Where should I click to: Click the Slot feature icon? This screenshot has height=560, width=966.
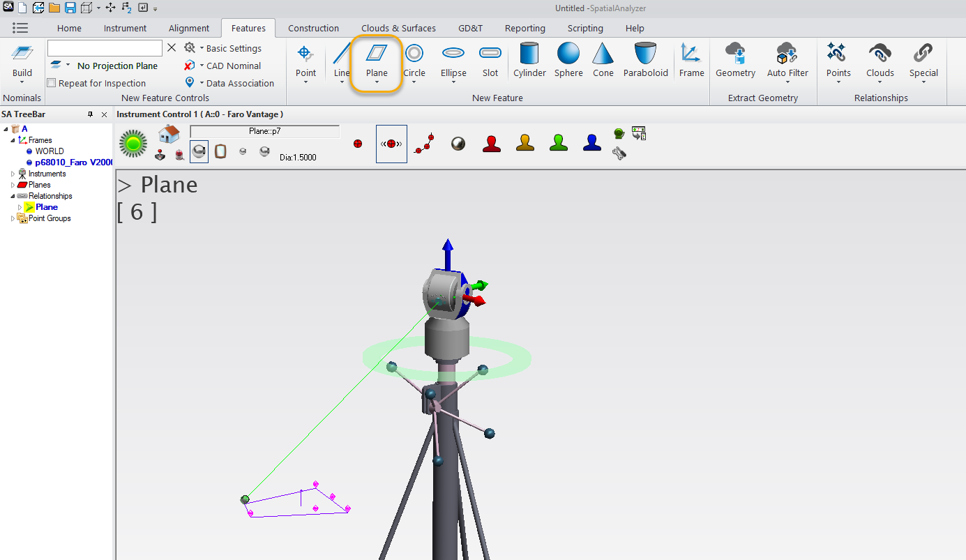coord(490,60)
